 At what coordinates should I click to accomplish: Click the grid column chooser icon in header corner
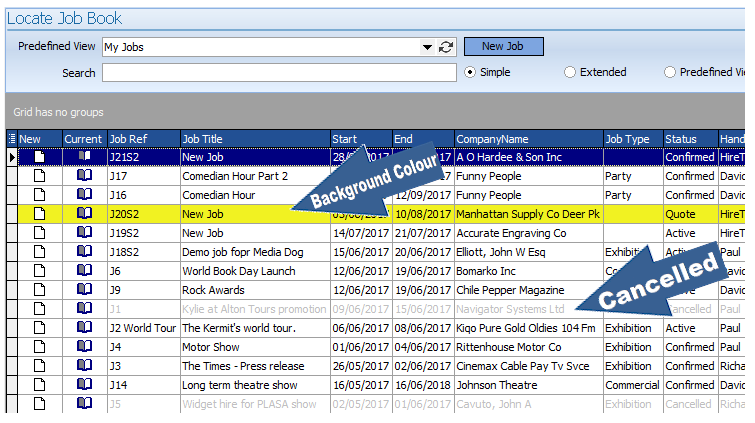point(11,139)
